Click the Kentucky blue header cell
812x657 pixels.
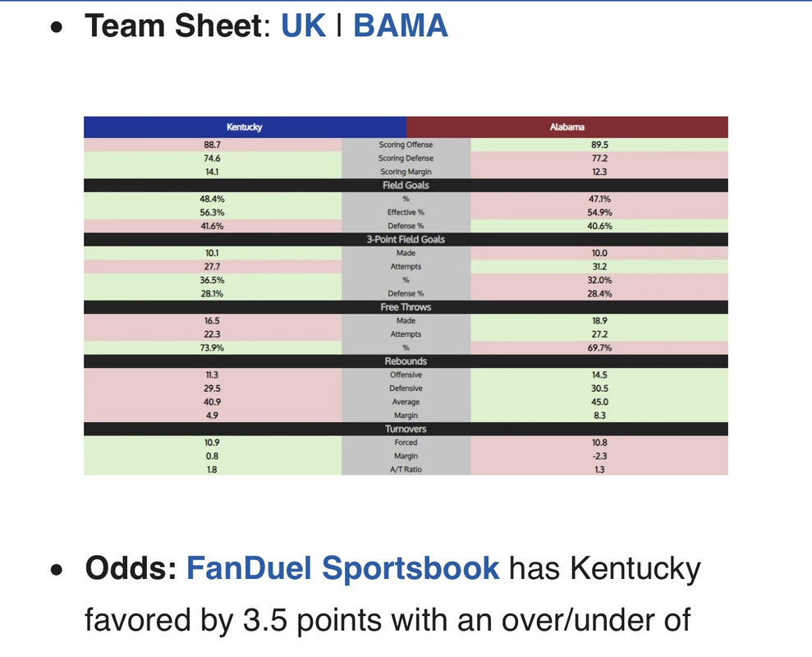pos(245,127)
